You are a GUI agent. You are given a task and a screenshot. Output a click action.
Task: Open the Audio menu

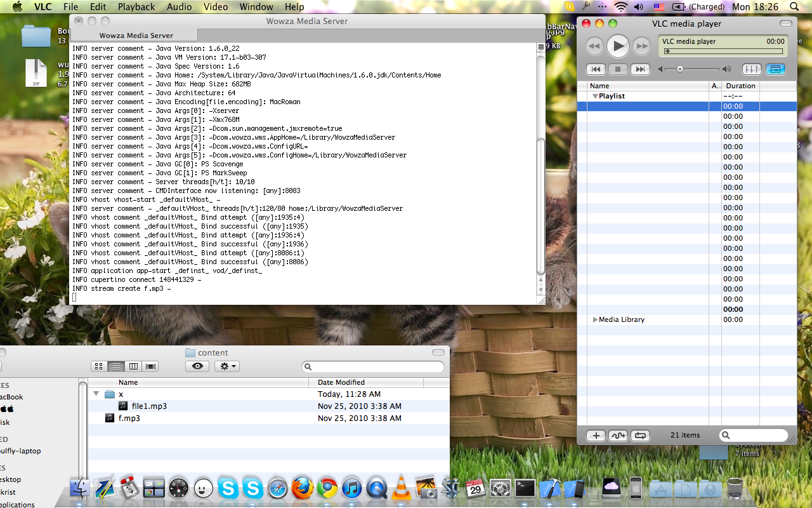point(179,7)
